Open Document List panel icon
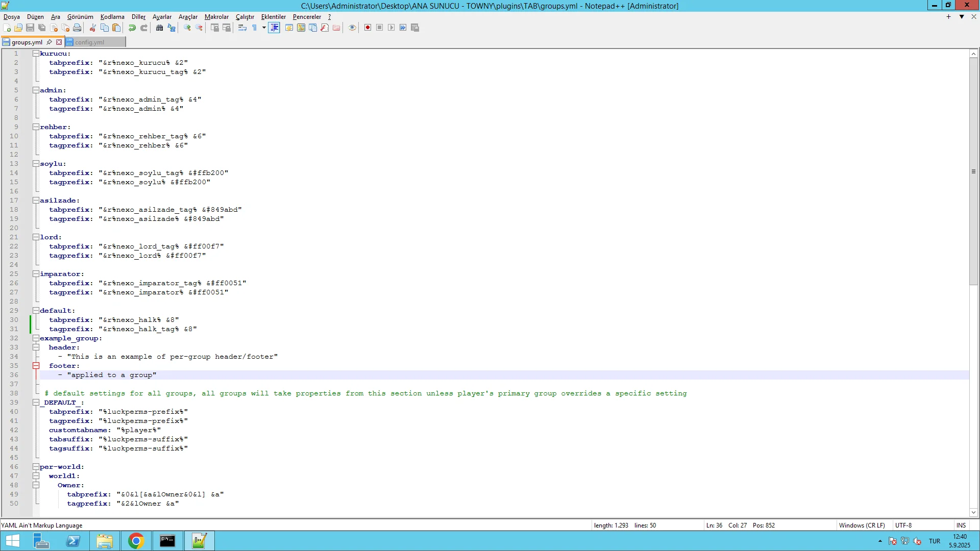This screenshot has height=551, width=980. coord(313,28)
